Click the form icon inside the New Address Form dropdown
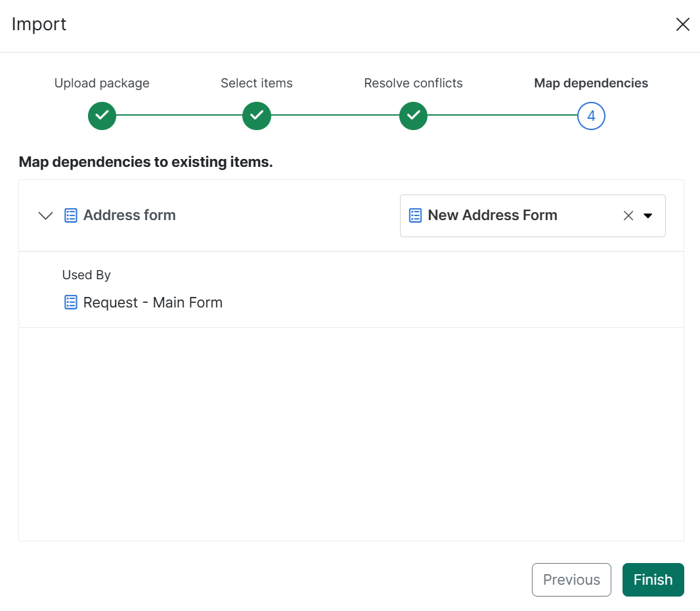The width and height of the screenshot is (700, 611). coord(415,215)
